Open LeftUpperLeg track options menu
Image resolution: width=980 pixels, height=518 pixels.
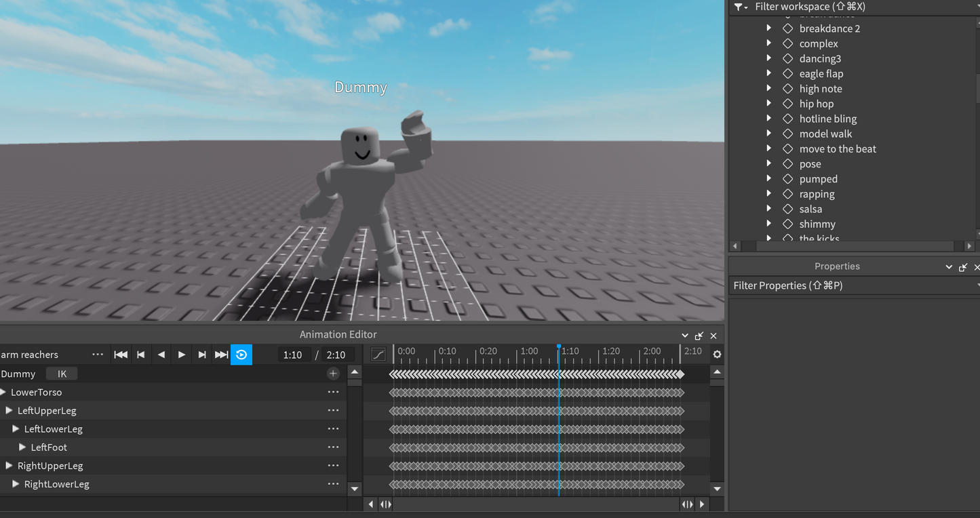click(333, 410)
